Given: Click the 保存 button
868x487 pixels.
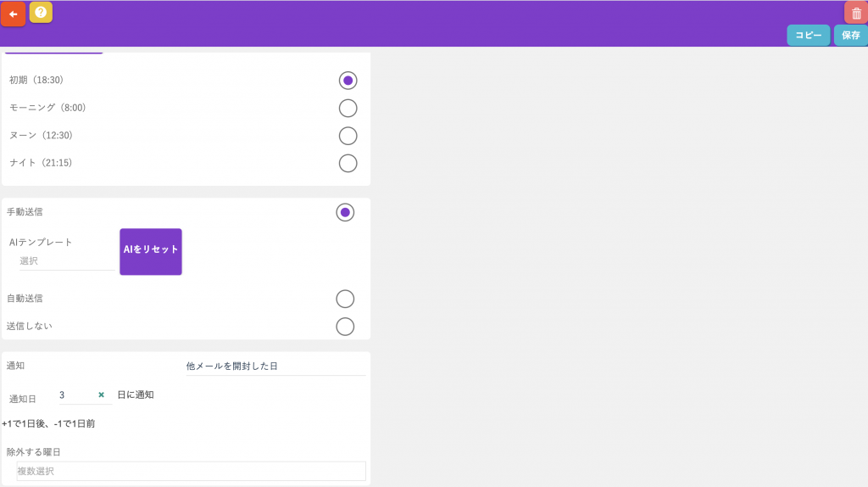Looking at the screenshot, I should [x=850, y=36].
